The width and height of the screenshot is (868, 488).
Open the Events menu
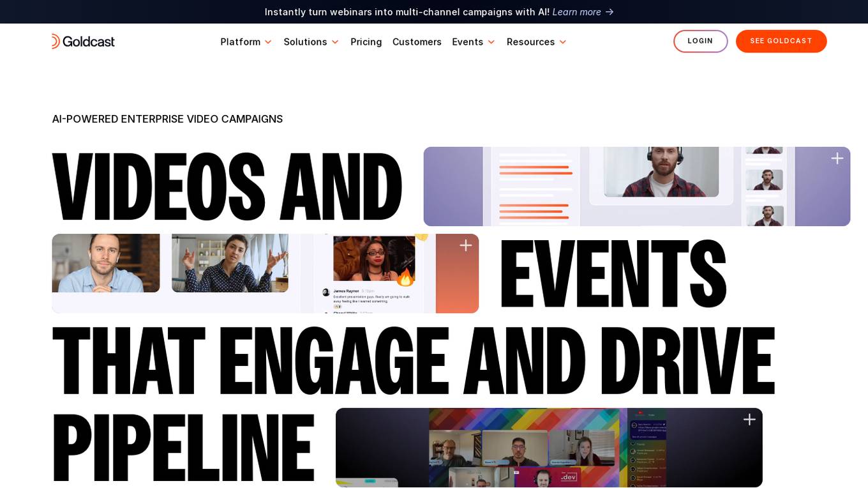[468, 42]
